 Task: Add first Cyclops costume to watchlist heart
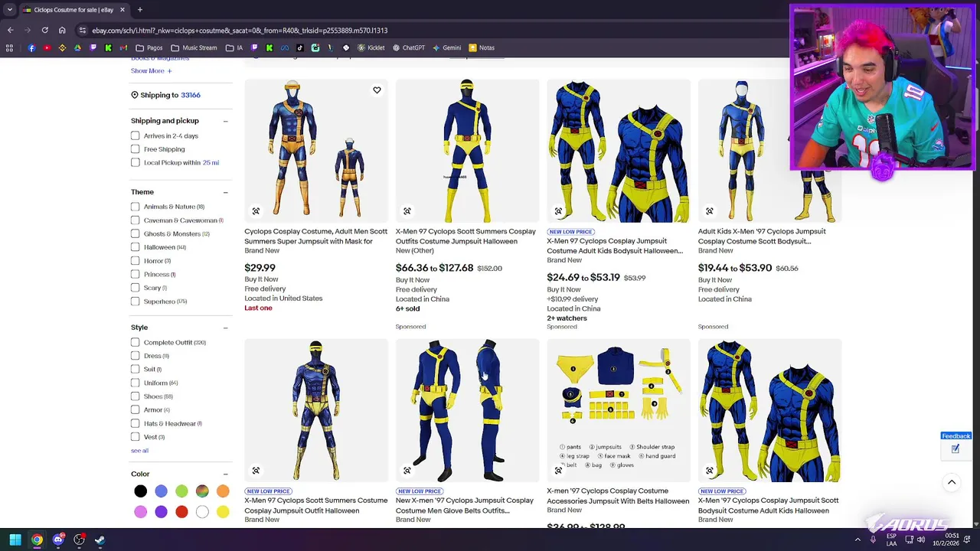click(377, 90)
